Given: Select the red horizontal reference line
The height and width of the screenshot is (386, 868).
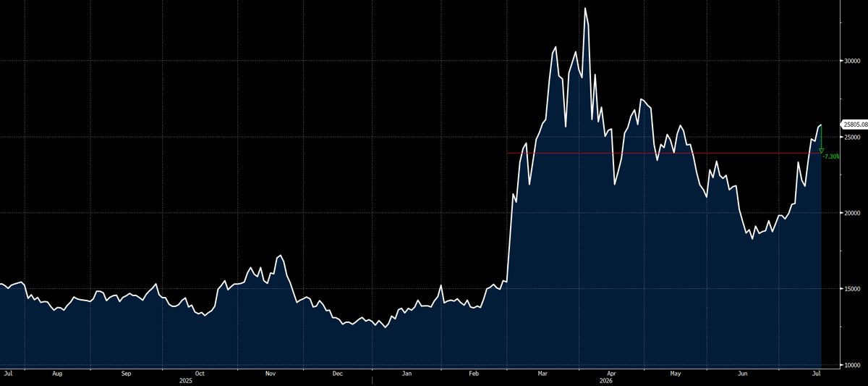Looking at the screenshot, I should (x=664, y=153).
